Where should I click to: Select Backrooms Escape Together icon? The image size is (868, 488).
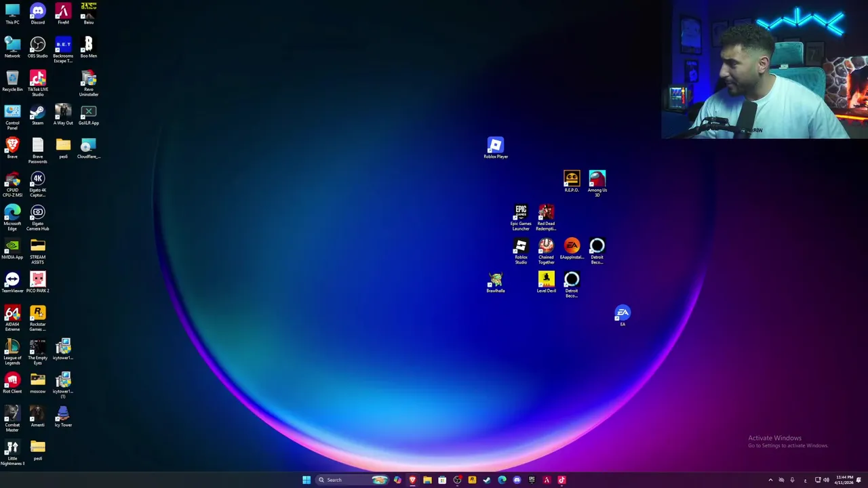point(63,49)
